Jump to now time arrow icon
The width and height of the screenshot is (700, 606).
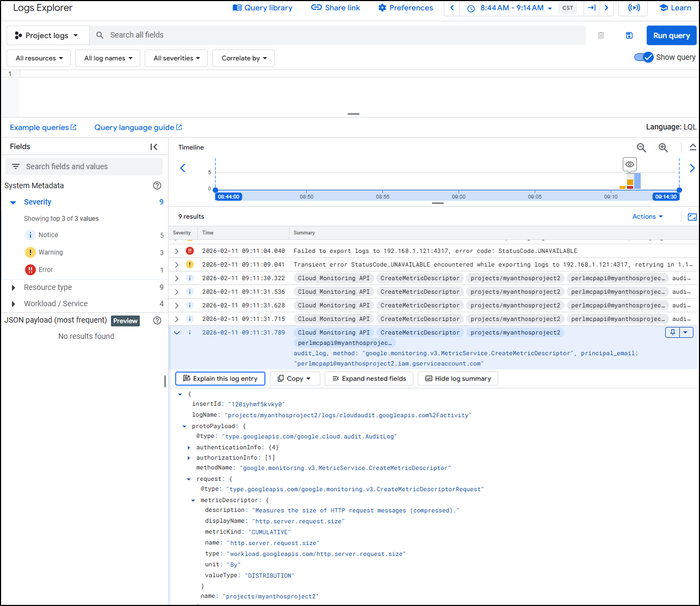(x=592, y=8)
